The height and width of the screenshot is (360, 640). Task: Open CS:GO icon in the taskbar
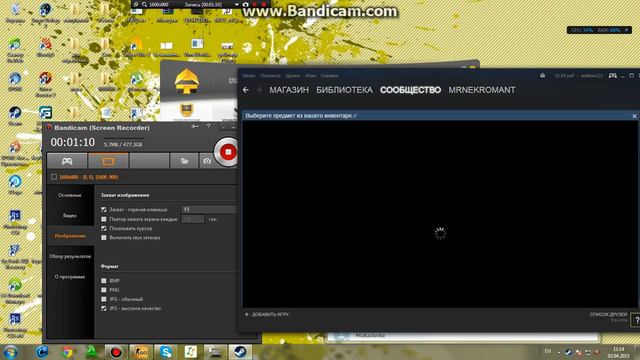tap(141, 352)
